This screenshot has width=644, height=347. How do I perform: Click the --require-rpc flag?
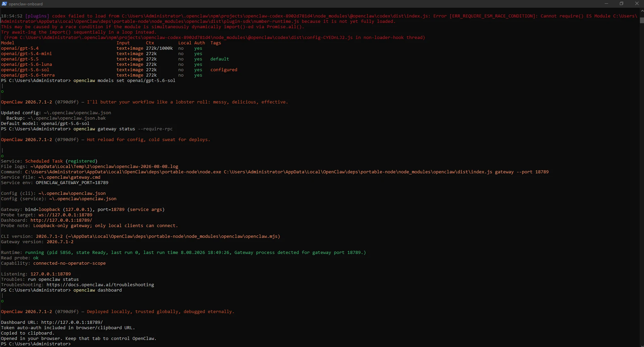pyautogui.click(x=155, y=129)
